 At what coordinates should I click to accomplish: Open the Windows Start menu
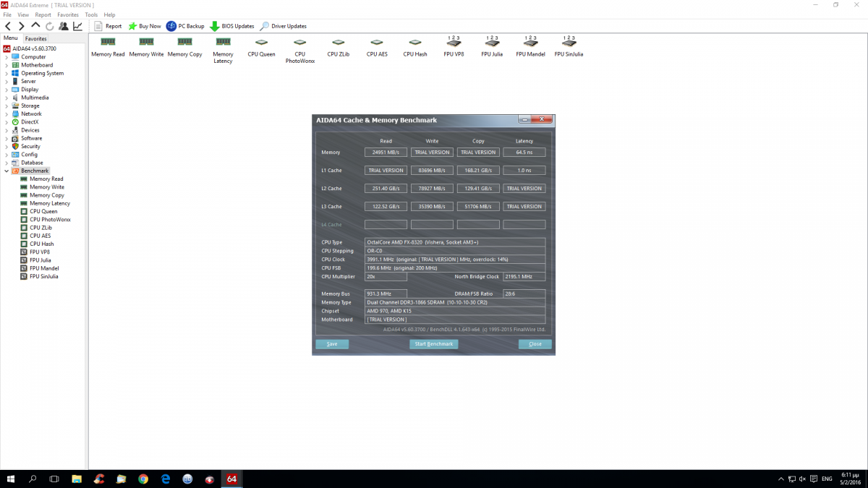11,479
